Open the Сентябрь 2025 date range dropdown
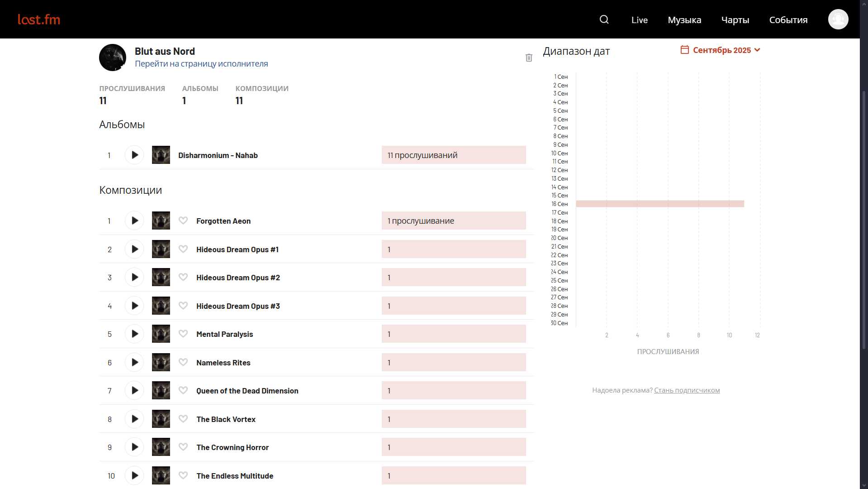Image resolution: width=868 pixels, height=489 pixels. pos(721,50)
